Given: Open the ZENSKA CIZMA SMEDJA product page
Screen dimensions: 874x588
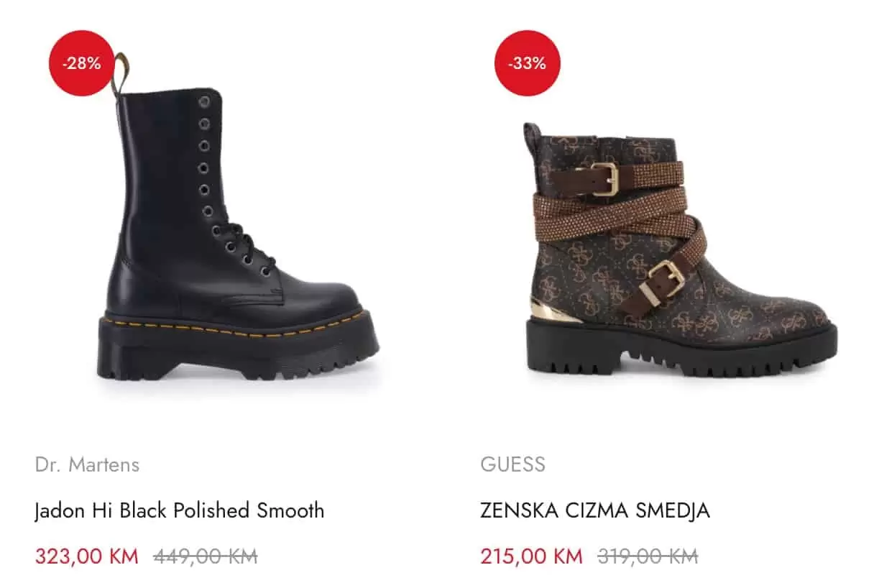Looking at the screenshot, I should (594, 510).
